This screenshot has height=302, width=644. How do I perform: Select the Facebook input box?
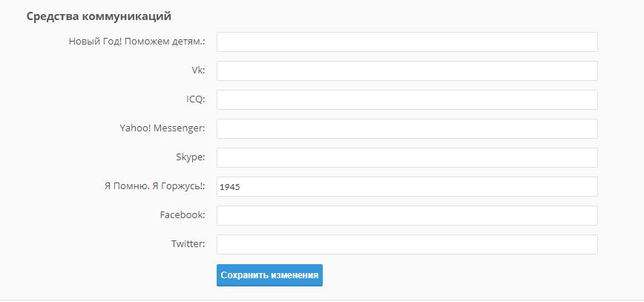(407, 216)
